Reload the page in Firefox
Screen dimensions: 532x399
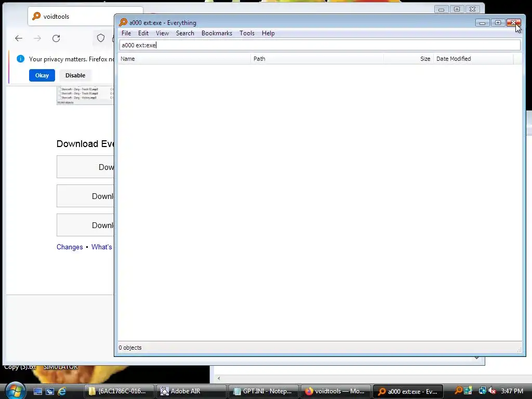point(56,38)
